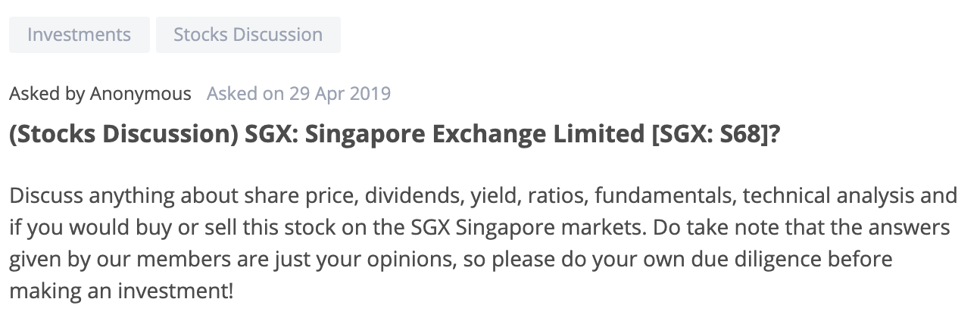Click the 'Asked on 29 Apr 2019' date

tap(299, 94)
